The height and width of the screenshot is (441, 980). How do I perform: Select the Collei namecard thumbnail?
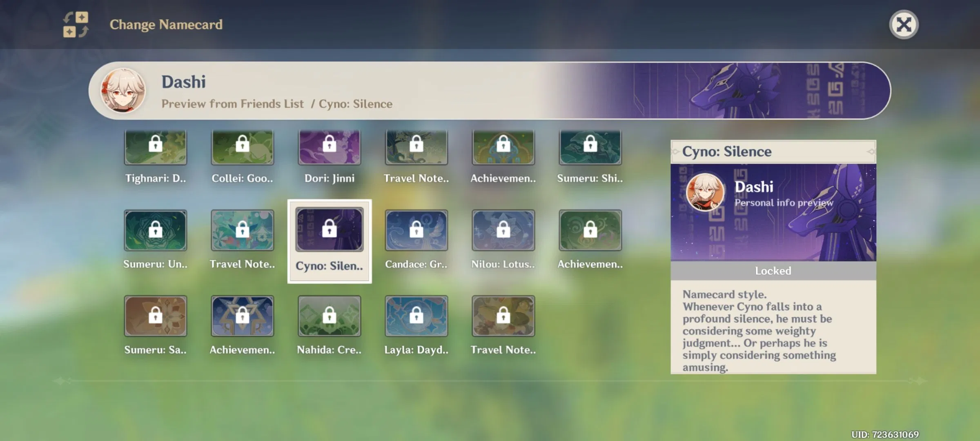(242, 147)
